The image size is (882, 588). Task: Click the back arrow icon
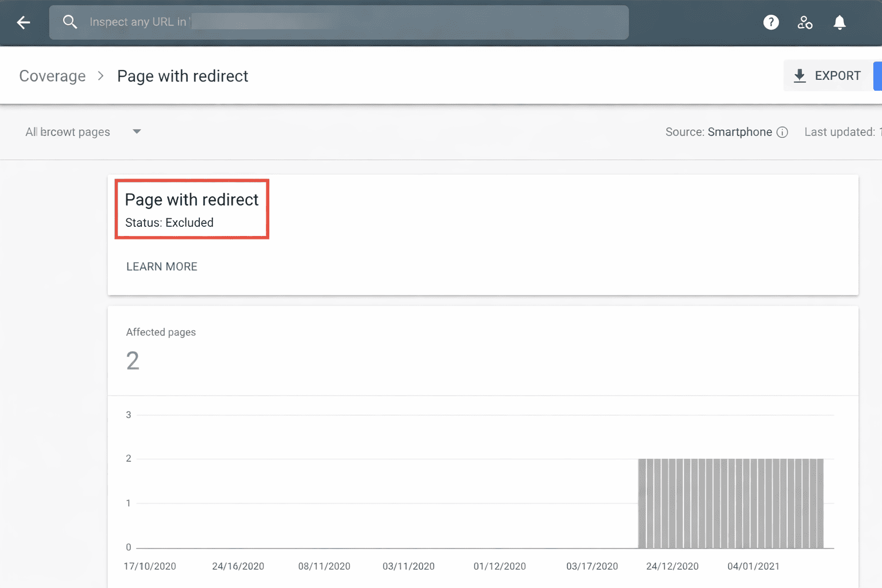(23, 22)
